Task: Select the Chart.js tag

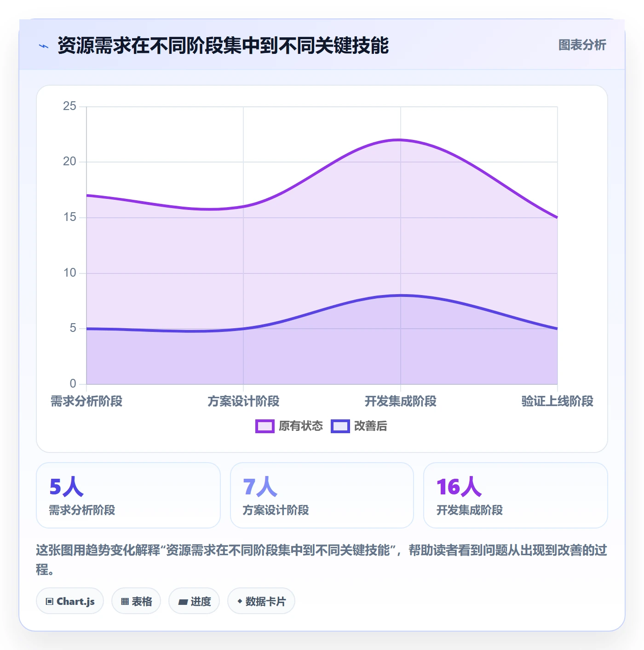Action: coord(70,601)
